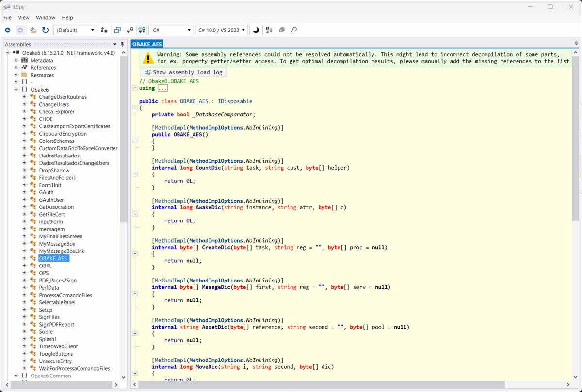Expand the References tree node
This screenshot has width=582, height=392.
click(x=16, y=67)
